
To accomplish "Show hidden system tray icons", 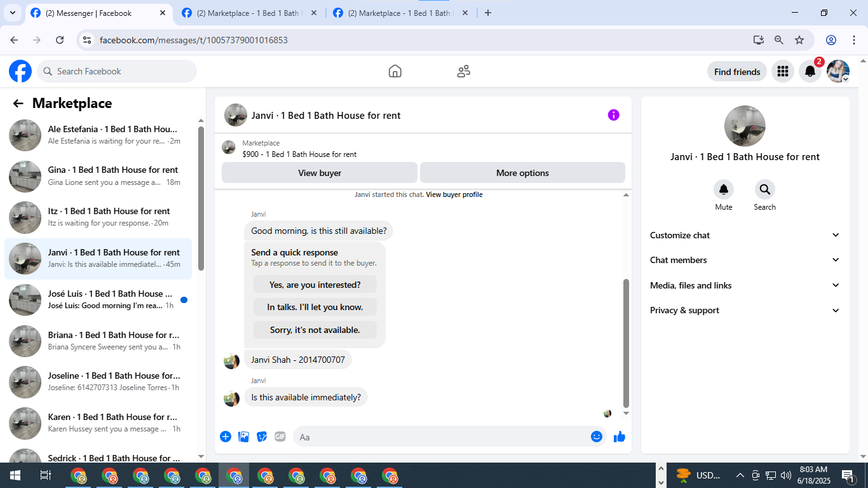I will pyautogui.click(x=740, y=475).
